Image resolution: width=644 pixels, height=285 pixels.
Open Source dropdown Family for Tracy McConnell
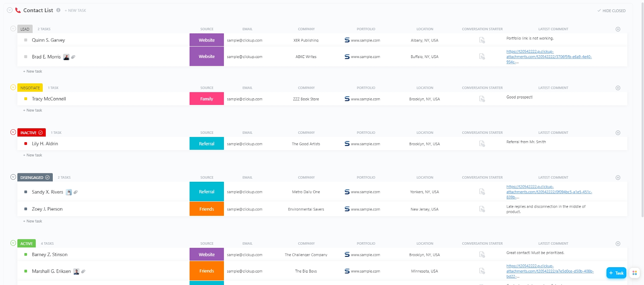206,99
